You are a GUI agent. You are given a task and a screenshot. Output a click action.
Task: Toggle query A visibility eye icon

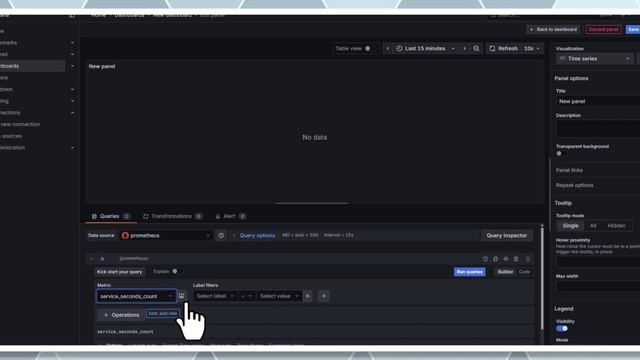(x=506, y=259)
